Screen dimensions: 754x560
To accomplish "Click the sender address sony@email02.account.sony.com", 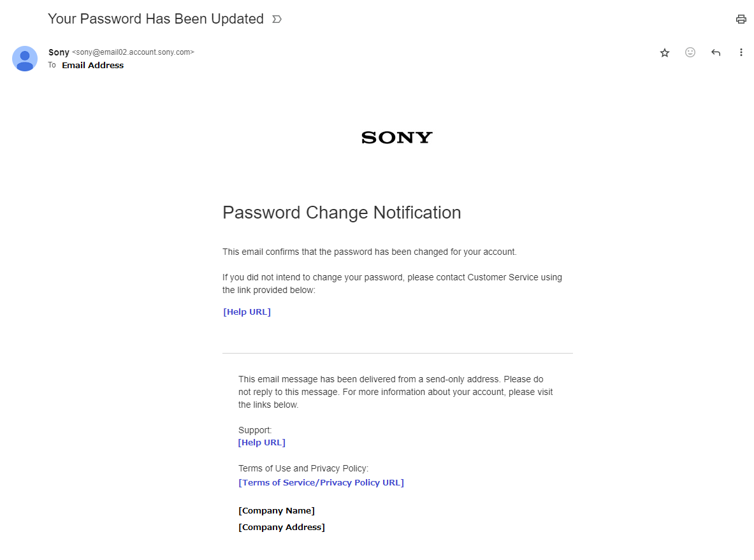I will click(x=133, y=52).
